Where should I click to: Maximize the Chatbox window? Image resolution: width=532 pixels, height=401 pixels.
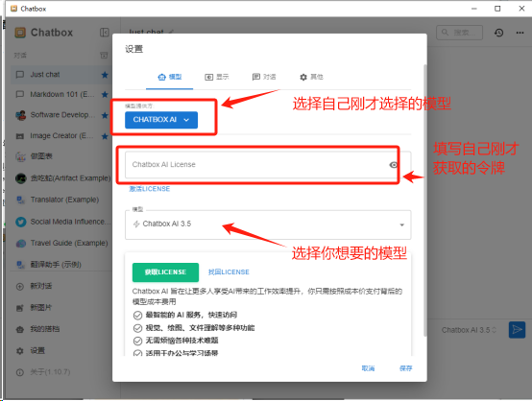497,9
